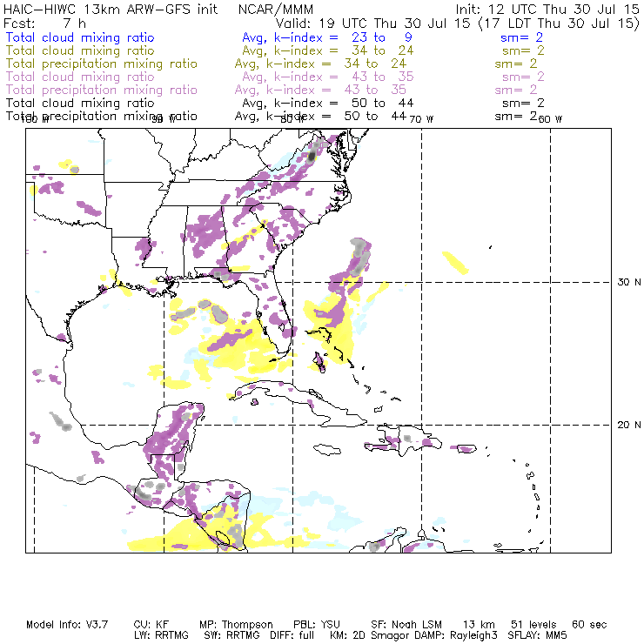Image resolution: width=644 pixels, height=644 pixels.
Task: Select the "MP: Thompson" microphysics label
Action: [236, 625]
